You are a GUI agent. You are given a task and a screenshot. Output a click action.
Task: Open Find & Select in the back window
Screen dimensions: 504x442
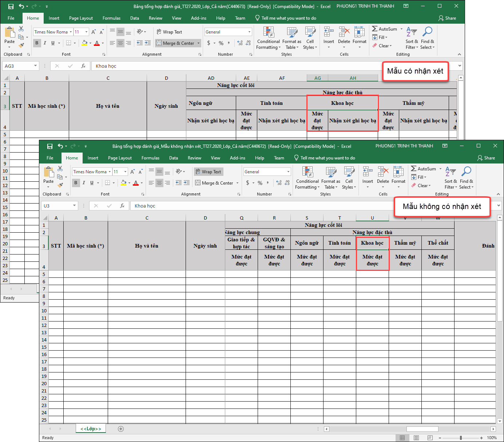pyautogui.click(x=427, y=38)
